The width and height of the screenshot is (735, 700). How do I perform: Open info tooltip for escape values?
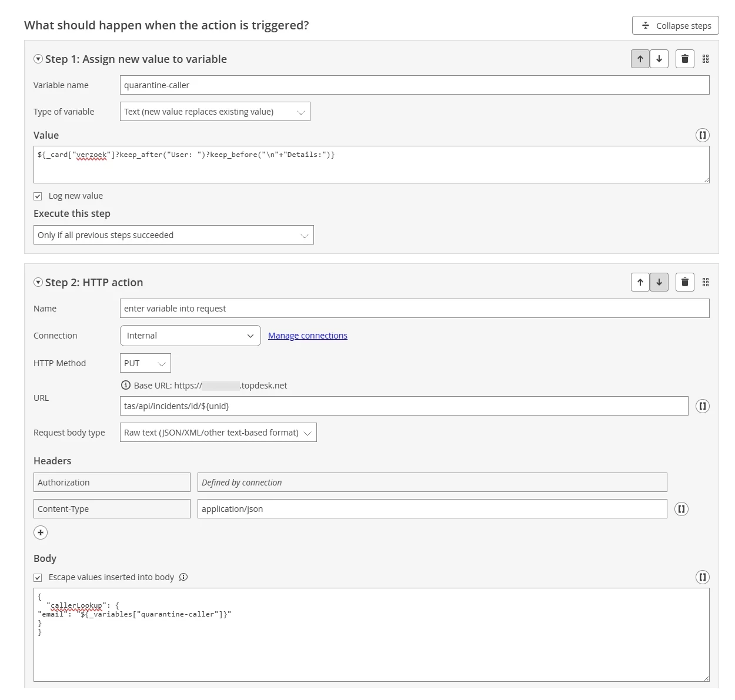click(x=183, y=577)
